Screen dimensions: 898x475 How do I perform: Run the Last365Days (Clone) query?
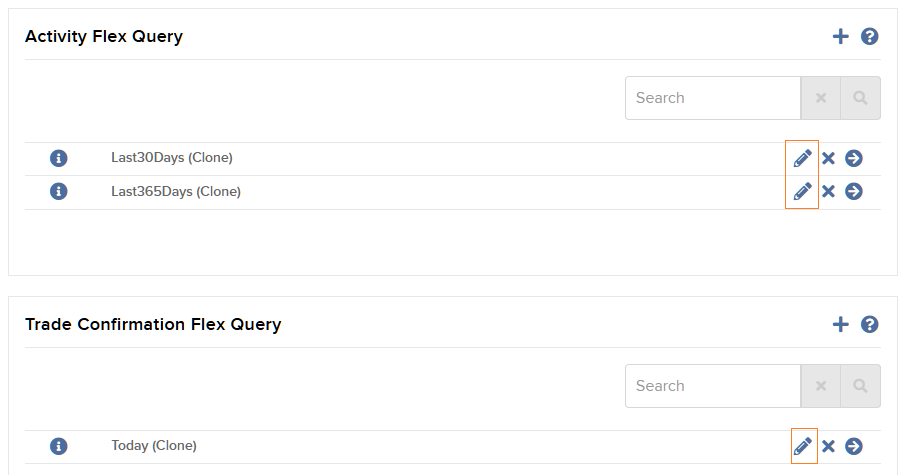(853, 191)
